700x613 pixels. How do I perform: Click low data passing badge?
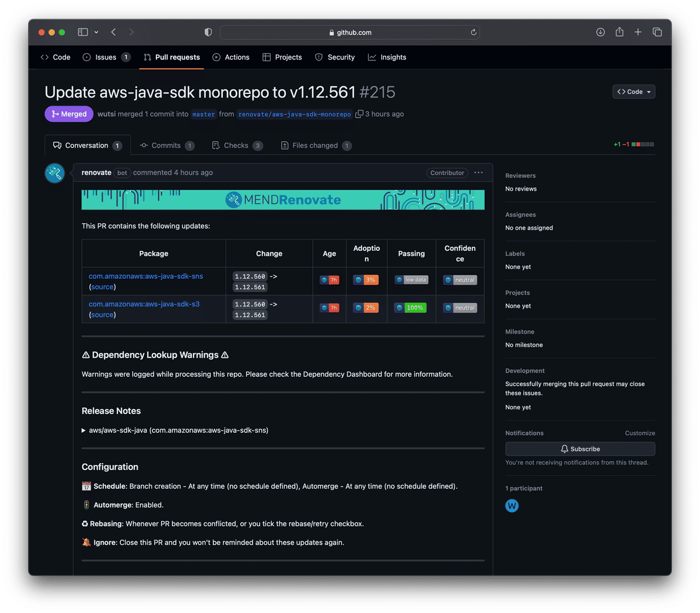[411, 280]
